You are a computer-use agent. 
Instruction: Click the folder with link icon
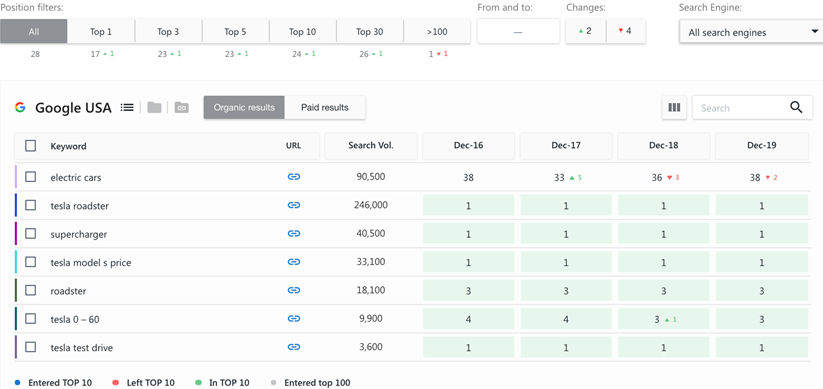point(182,108)
